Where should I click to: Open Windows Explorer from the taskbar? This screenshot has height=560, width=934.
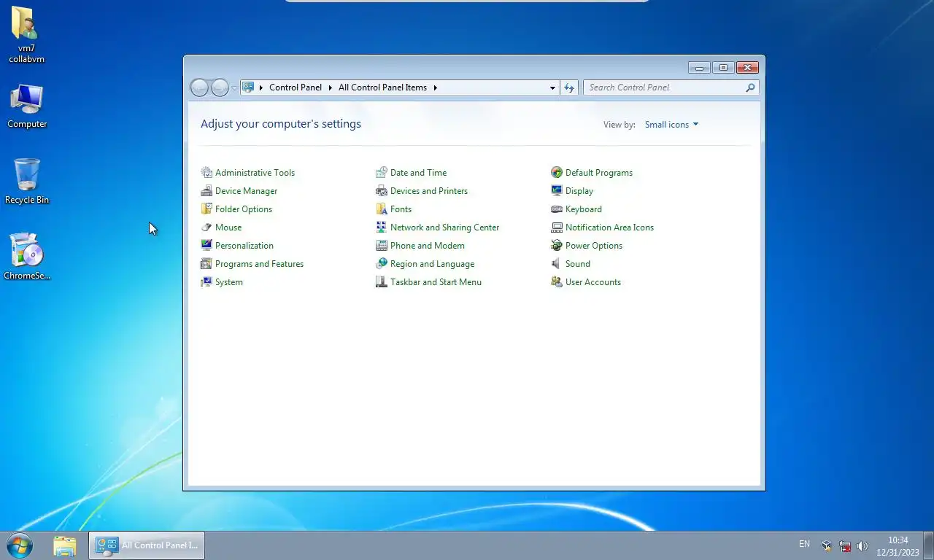coord(65,545)
